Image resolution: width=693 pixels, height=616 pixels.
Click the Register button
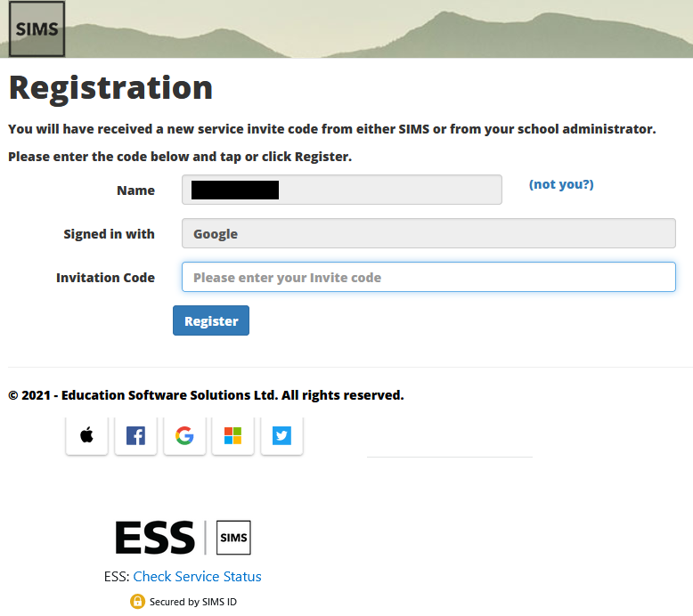pos(211,320)
